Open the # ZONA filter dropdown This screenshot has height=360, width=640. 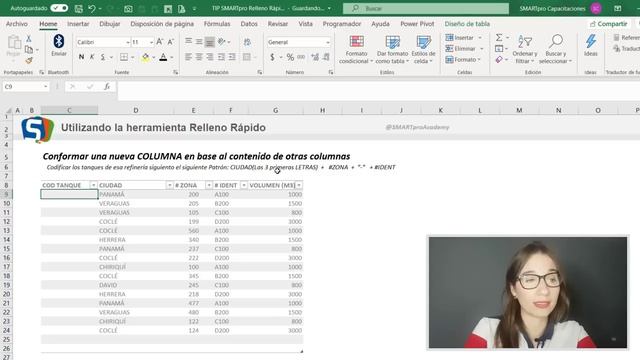tap(209, 185)
